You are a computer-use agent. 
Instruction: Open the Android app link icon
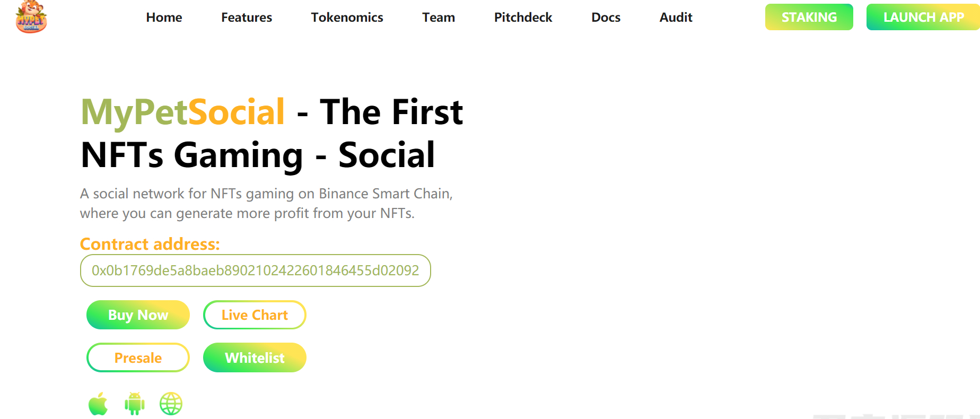pos(134,404)
